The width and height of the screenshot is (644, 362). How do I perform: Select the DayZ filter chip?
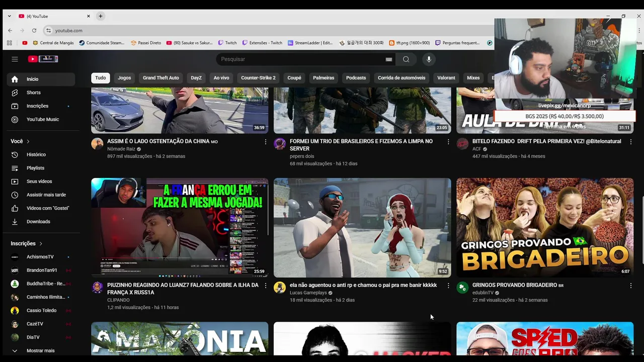[196, 78]
